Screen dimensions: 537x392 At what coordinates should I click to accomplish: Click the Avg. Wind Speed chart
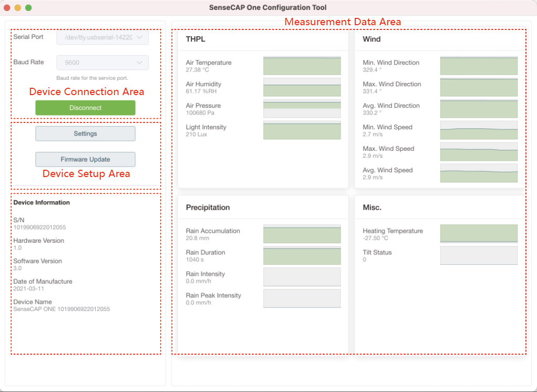point(479,173)
